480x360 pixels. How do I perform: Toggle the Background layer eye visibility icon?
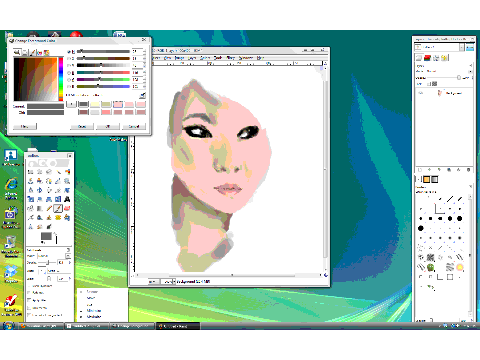pyautogui.click(x=421, y=93)
